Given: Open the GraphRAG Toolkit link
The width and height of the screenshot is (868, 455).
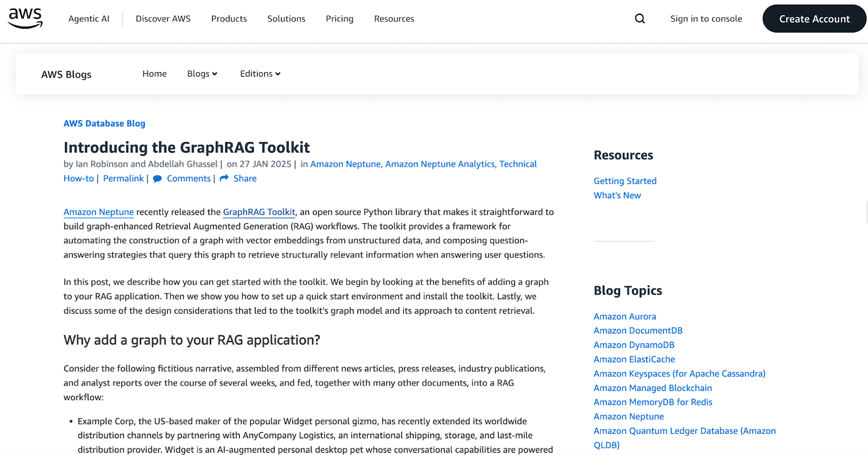Looking at the screenshot, I should click(x=259, y=212).
